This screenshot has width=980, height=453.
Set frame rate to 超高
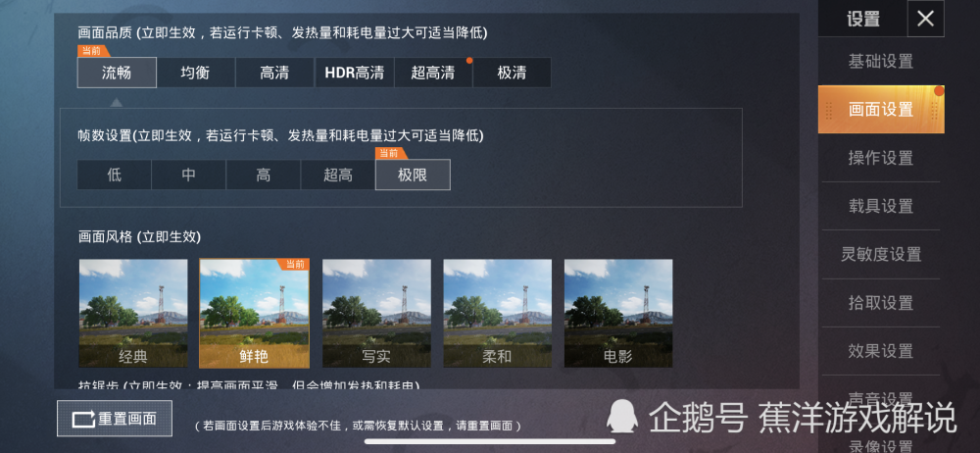[x=338, y=175]
